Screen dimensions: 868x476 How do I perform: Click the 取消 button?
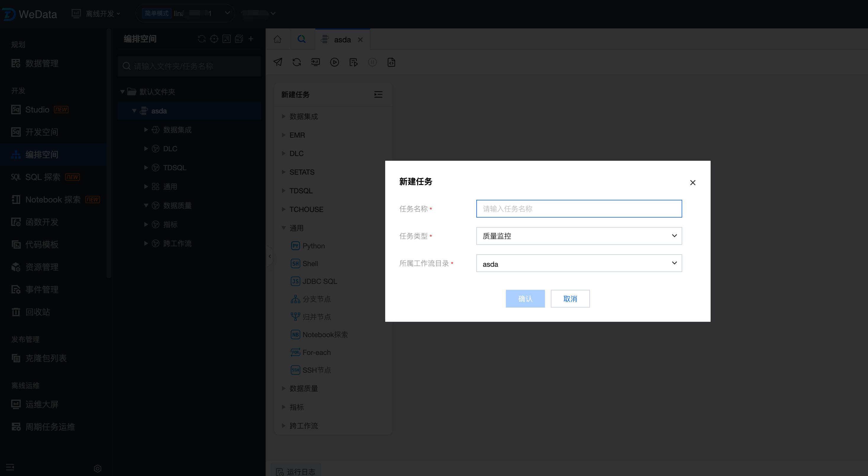coord(570,299)
